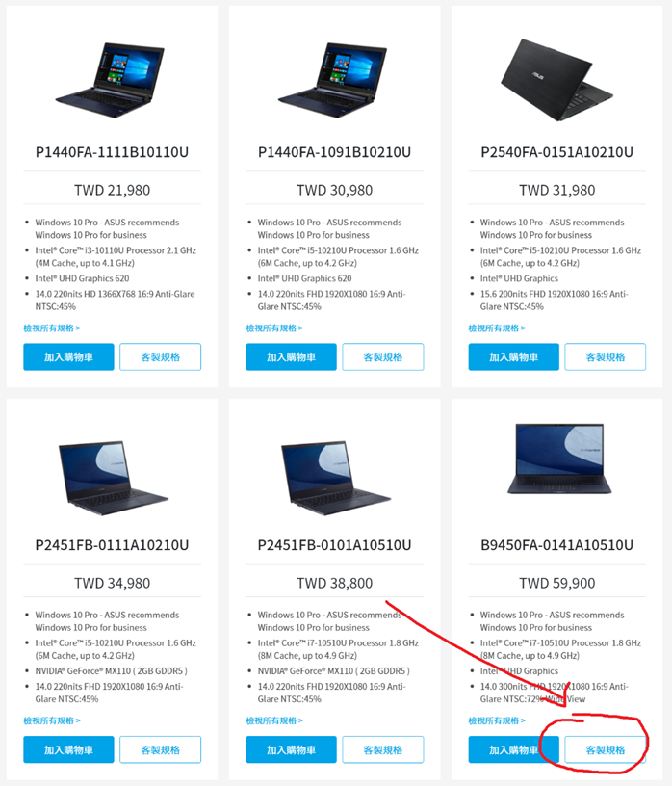Open 檢視所有規格 link under TWD 59,900 laptop
This screenshot has width=672, height=786.
497,720
